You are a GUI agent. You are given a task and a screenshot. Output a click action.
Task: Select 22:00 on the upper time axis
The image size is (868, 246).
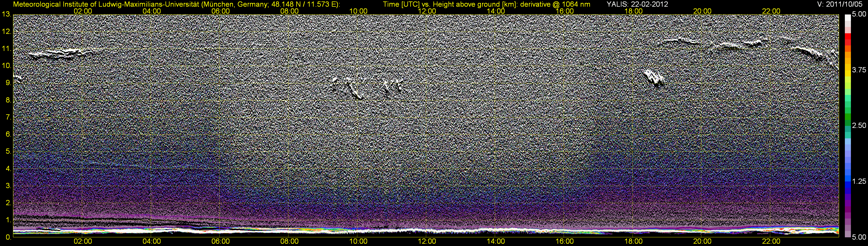pos(771,11)
